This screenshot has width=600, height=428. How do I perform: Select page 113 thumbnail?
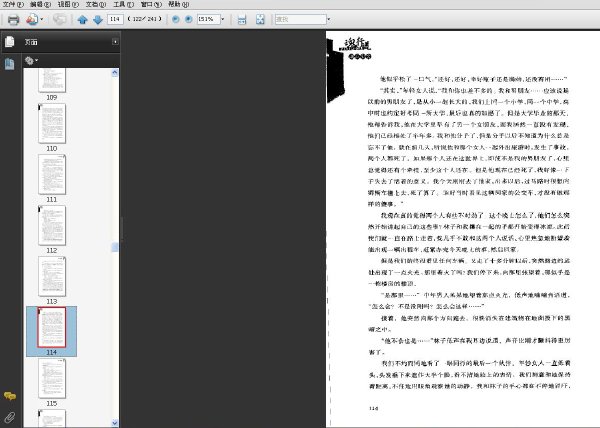click(x=52, y=276)
